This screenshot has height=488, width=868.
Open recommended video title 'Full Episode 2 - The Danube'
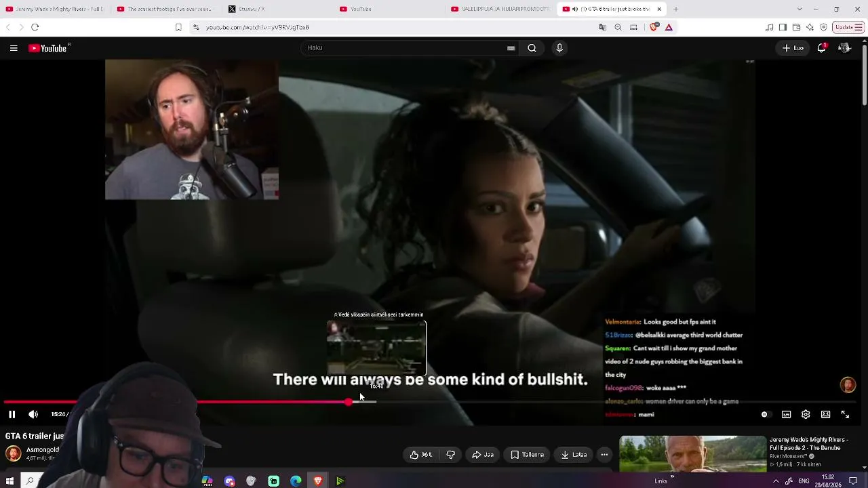(809, 444)
